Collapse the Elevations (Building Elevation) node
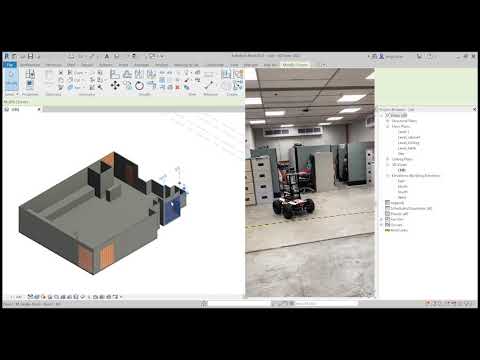The image size is (480, 360). pos(388,175)
